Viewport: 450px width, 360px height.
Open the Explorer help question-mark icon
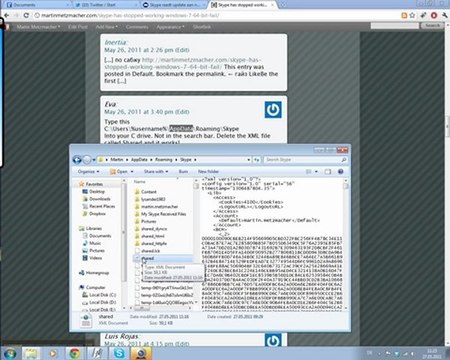(x=341, y=171)
